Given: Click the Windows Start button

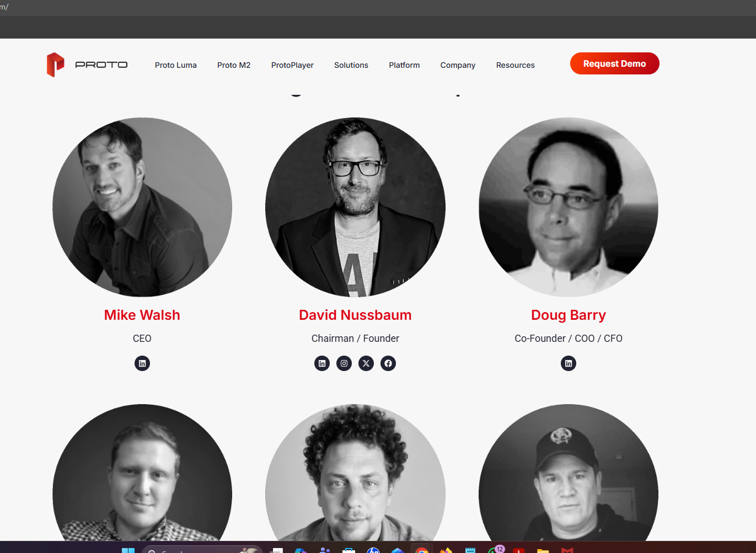Looking at the screenshot, I should coord(128,550).
